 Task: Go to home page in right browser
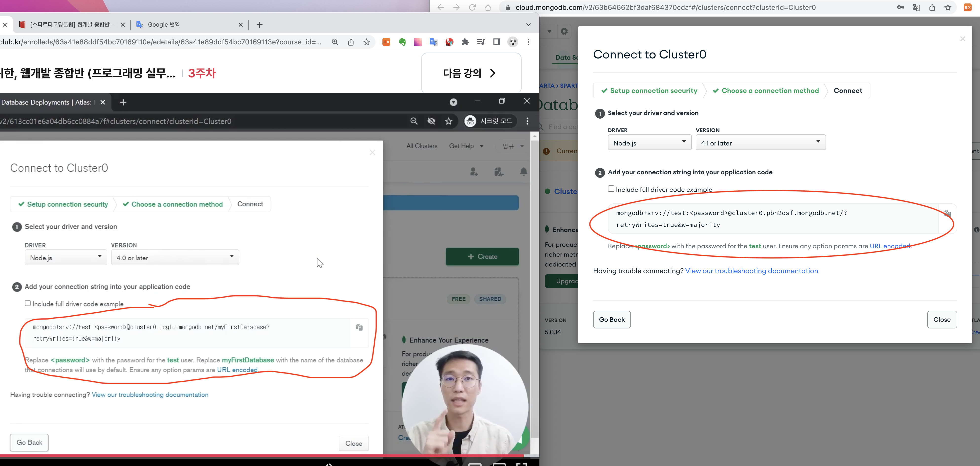(488, 7)
